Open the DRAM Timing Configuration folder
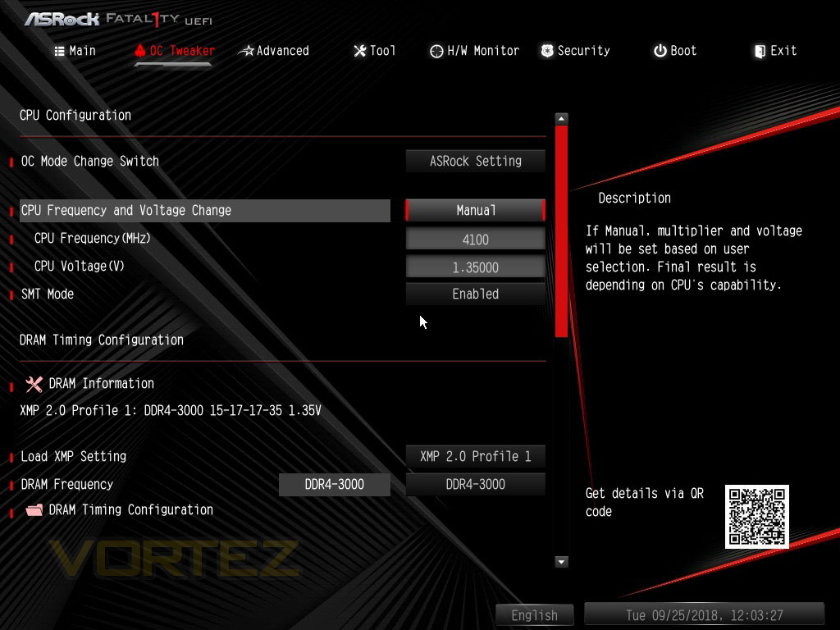 click(x=34, y=509)
